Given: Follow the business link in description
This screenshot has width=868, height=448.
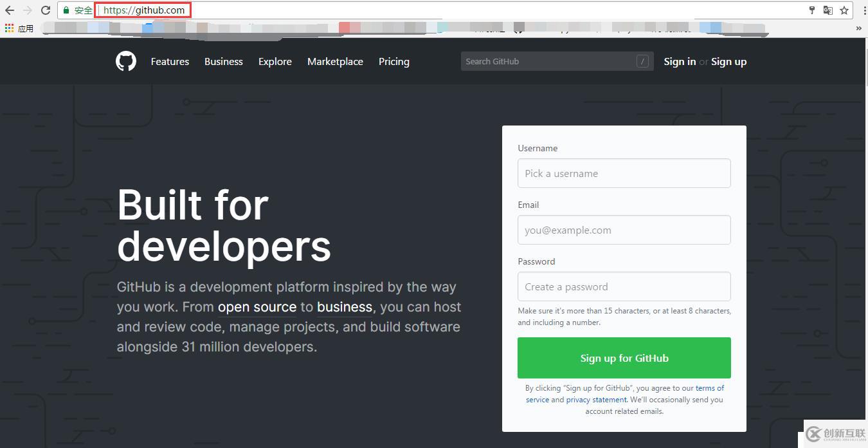Looking at the screenshot, I should (x=345, y=307).
